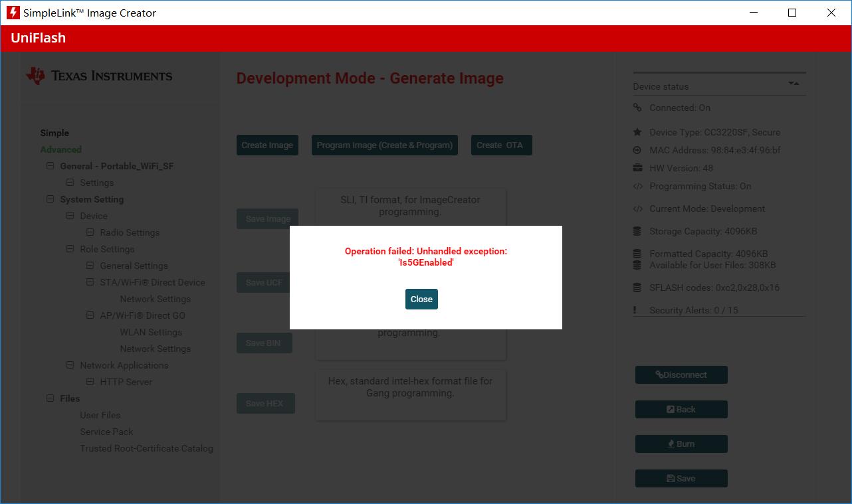Open WLAN Settings in the tree
This screenshot has height=504, width=852.
[151, 332]
